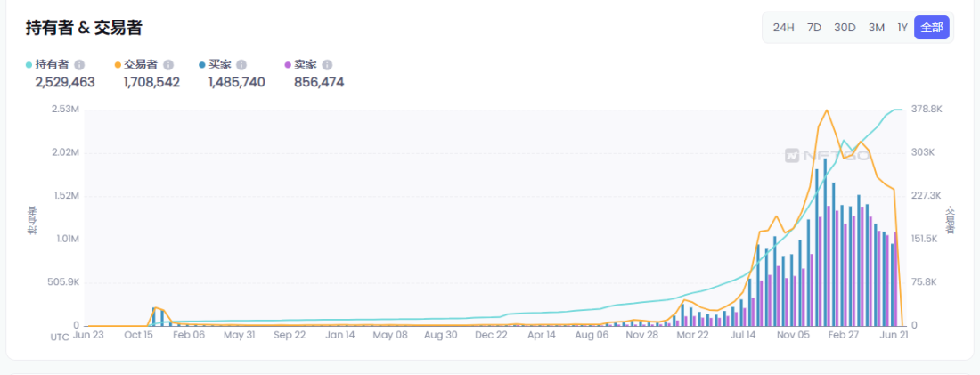Click info icon next to 交易者
Image resolution: width=980 pixels, height=375 pixels.
(168, 65)
